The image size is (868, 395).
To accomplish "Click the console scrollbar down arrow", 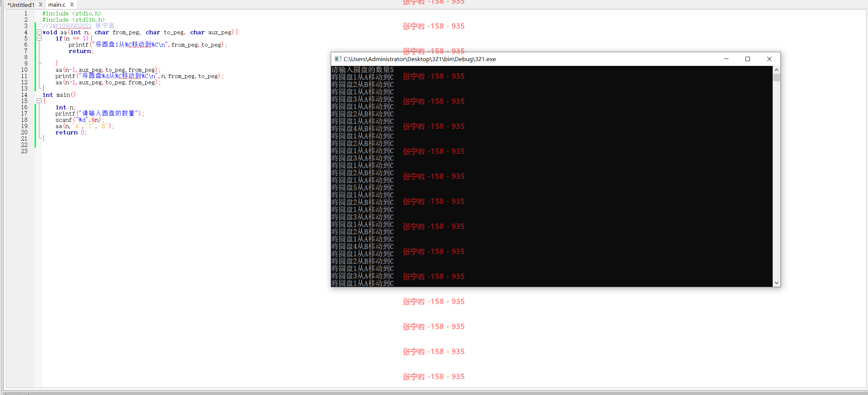I will (x=776, y=283).
